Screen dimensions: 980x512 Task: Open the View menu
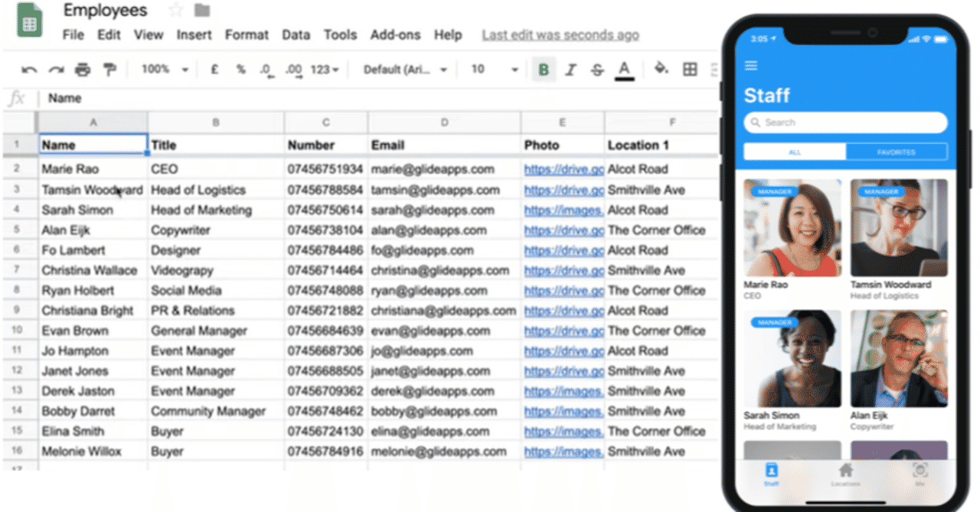(149, 35)
